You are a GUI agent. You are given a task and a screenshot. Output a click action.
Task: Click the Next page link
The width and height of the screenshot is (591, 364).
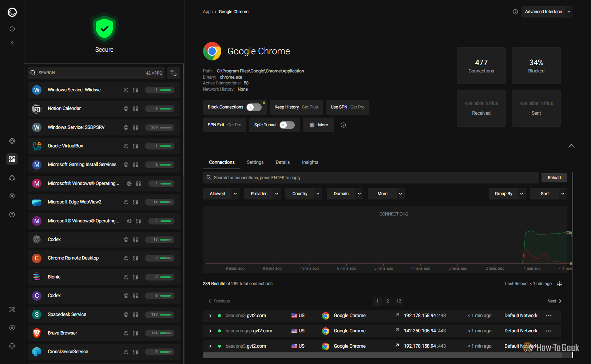(x=555, y=301)
